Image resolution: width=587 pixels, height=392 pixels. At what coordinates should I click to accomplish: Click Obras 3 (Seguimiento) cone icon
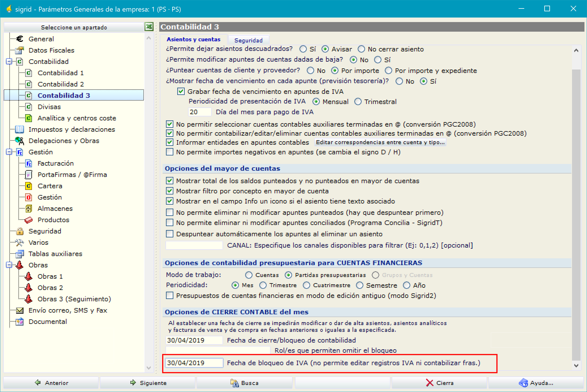click(x=29, y=299)
